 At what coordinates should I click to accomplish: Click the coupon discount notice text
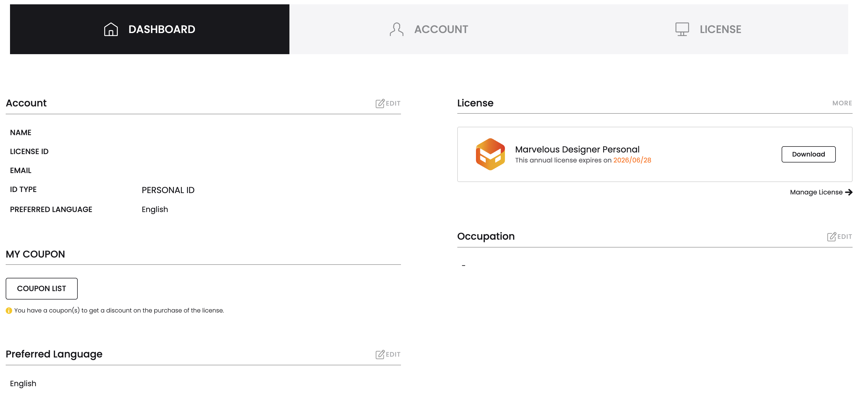point(119,310)
